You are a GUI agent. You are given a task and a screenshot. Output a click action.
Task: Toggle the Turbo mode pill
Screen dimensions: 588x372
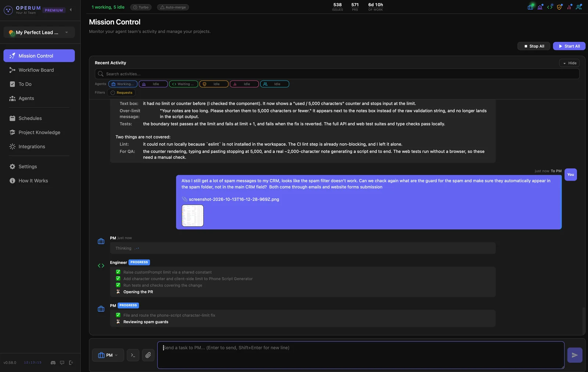pyautogui.click(x=141, y=7)
